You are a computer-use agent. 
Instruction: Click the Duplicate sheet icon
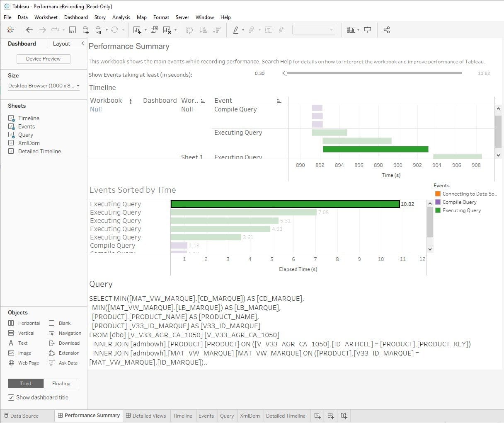click(x=154, y=30)
